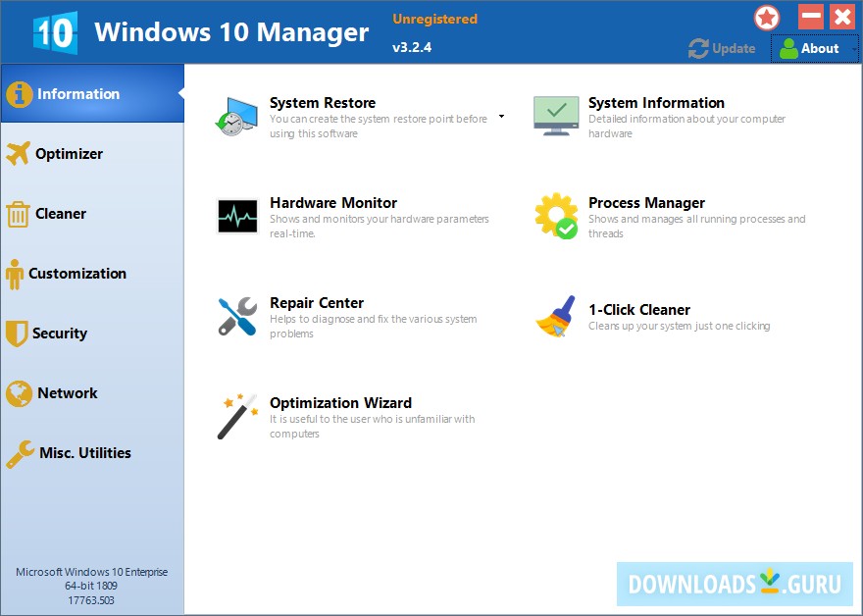Screen dimensions: 863x616
Task: Click the Process Manager gears icon
Action: pyautogui.click(x=555, y=212)
